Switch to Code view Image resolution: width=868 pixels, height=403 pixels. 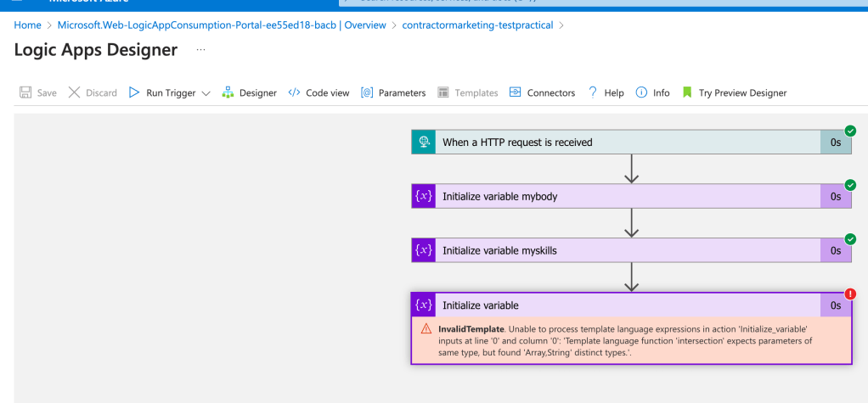click(318, 92)
